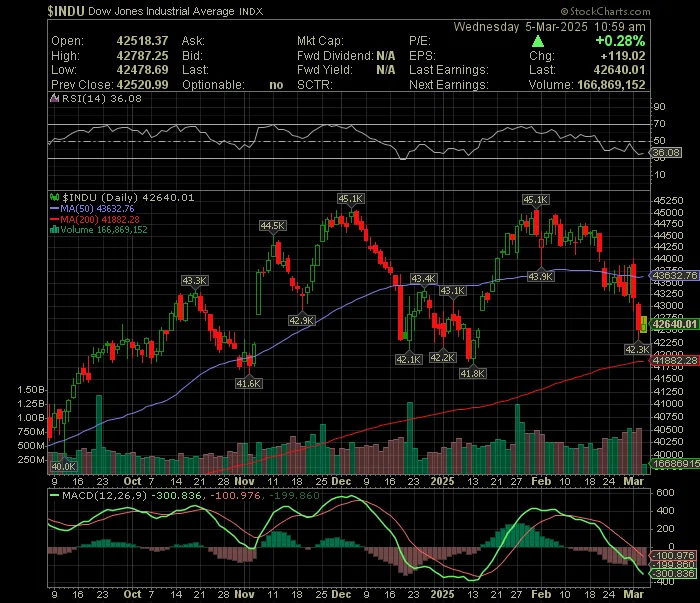Click the SCTR label
The width and height of the screenshot is (700, 603).
click(315, 85)
